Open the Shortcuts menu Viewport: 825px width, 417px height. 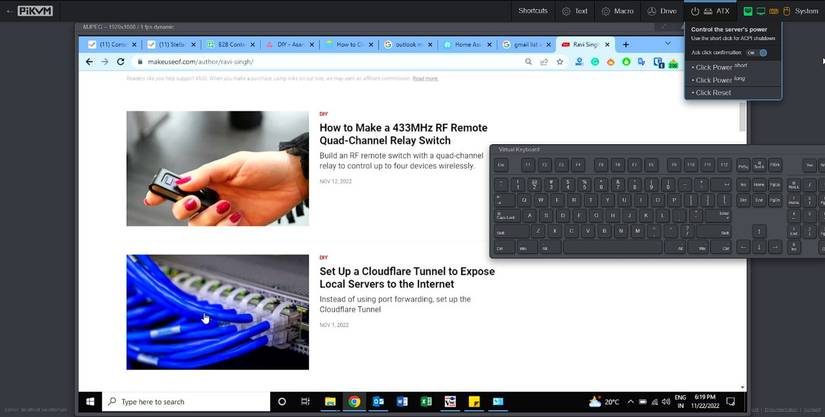532,11
